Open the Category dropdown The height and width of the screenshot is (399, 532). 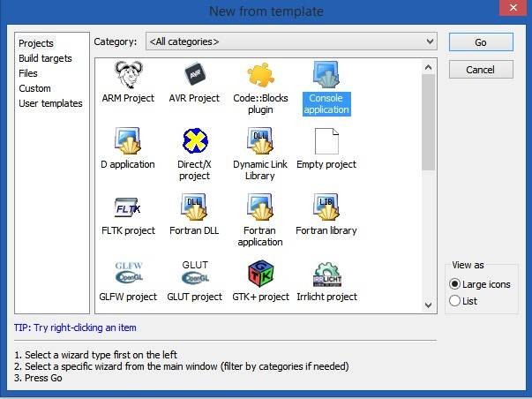tap(291, 41)
